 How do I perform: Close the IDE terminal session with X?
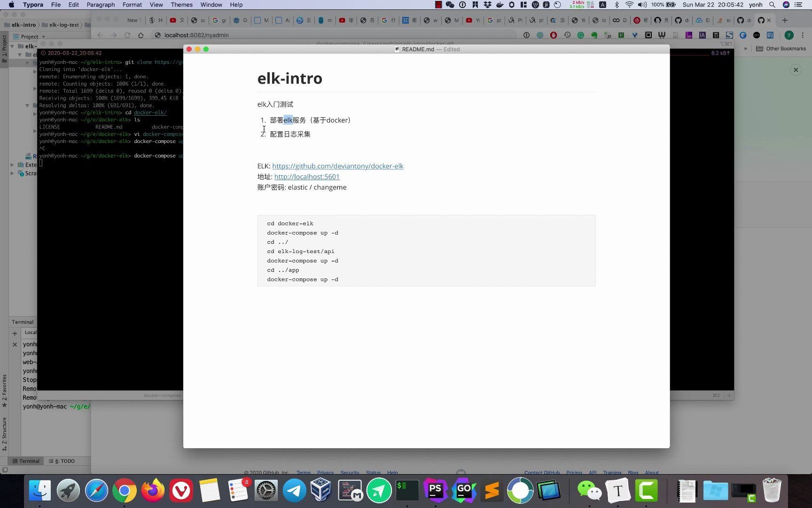click(x=15, y=345)
